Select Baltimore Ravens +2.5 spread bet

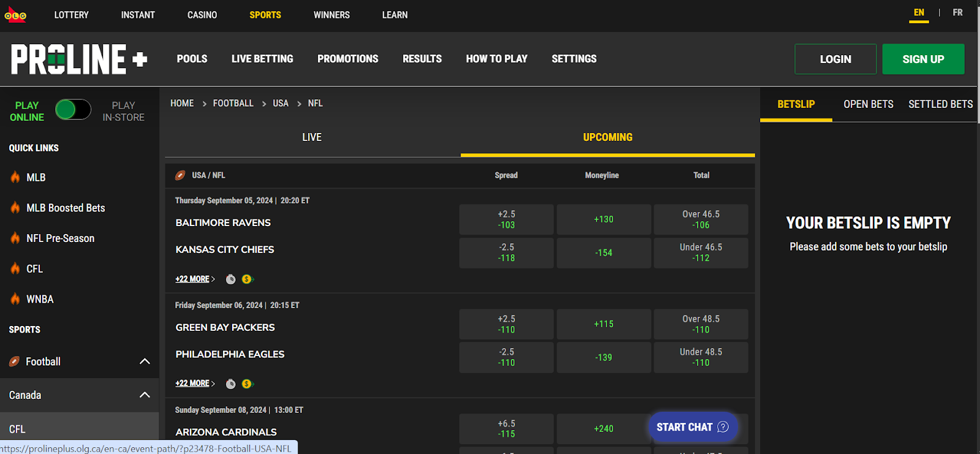507,219
